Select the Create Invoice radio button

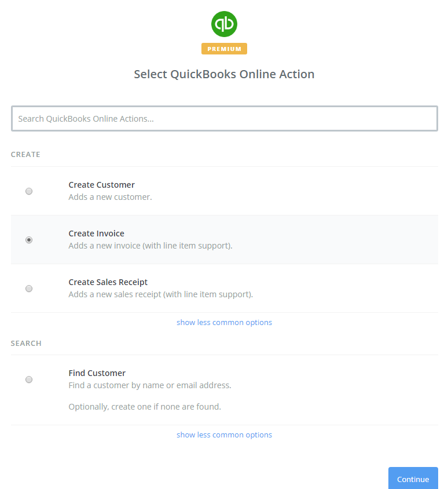(29, 240)
